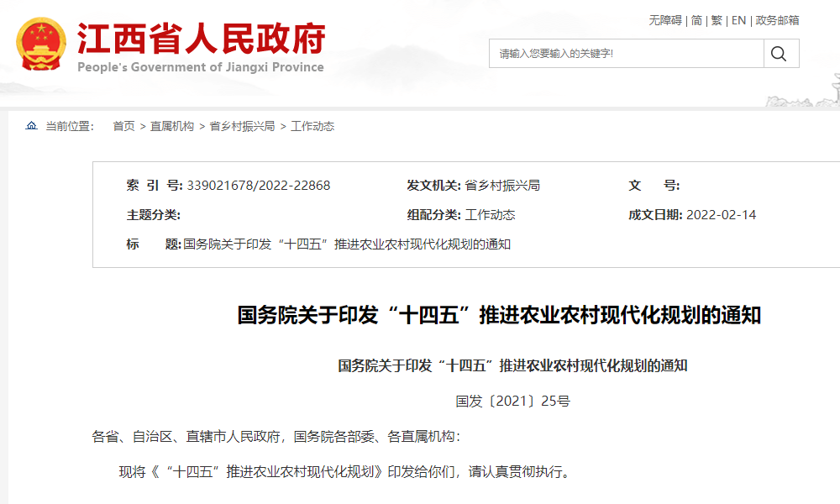Click document number 国发〔2021〕25号
Viewport: 840px width, 504px height.
point(512,402)
